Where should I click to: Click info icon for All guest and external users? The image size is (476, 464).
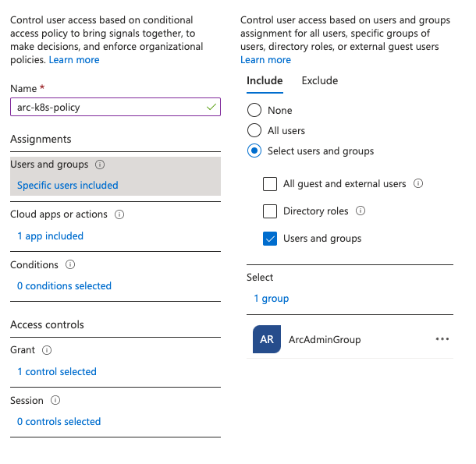click(x=418, y=184)
